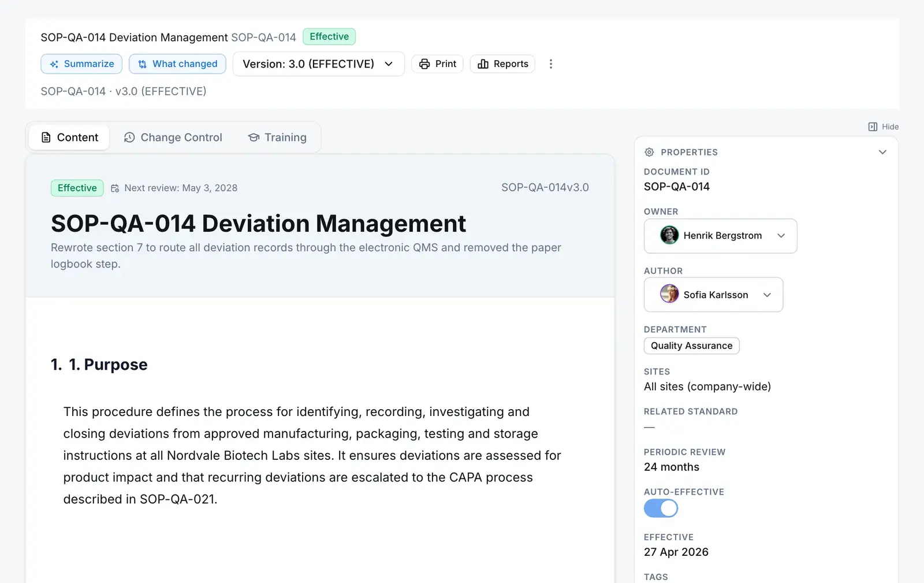This screenshot has height=583, width=924.
Task: Click the Quality Assurance department tag
Action: click(x=692, y=346)
